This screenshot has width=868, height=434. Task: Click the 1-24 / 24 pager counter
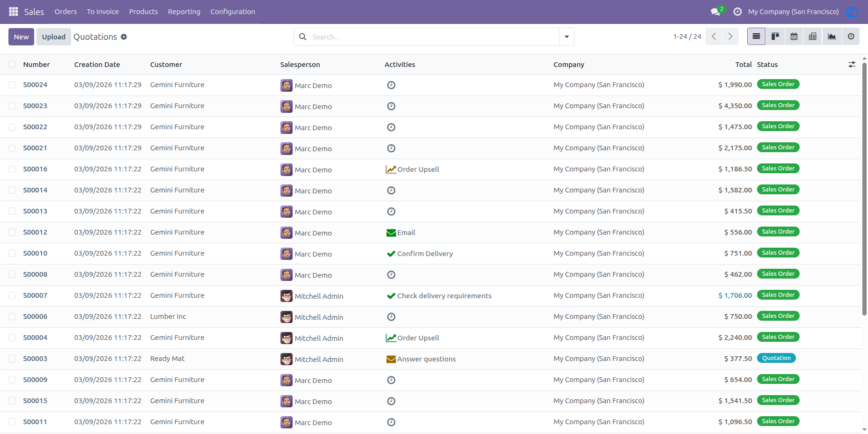(687, 37)
